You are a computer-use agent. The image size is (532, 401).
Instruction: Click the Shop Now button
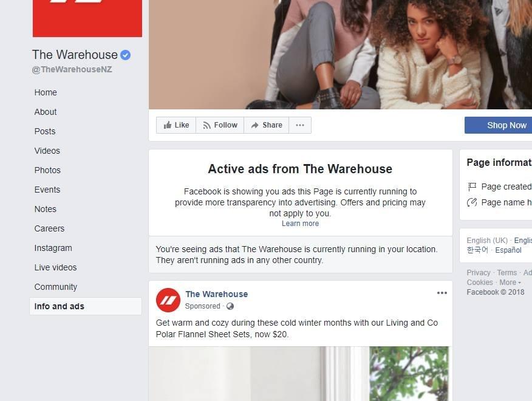(x=498, y=125)
